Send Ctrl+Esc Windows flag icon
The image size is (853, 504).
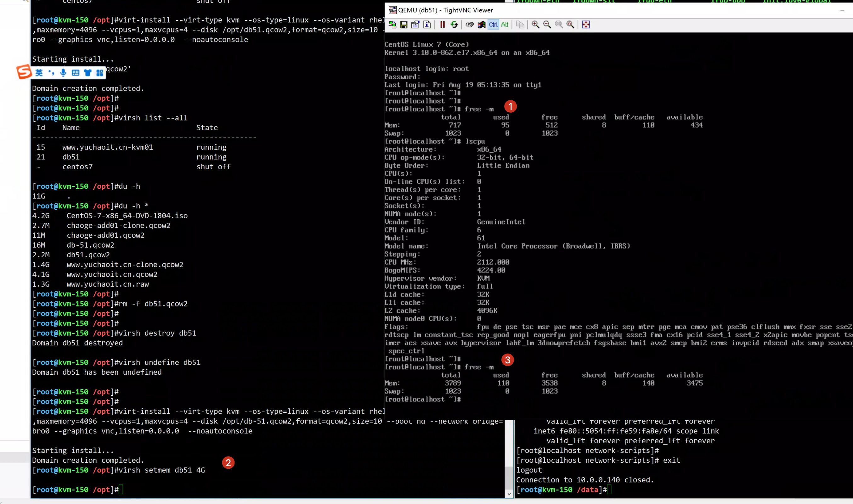481,25
